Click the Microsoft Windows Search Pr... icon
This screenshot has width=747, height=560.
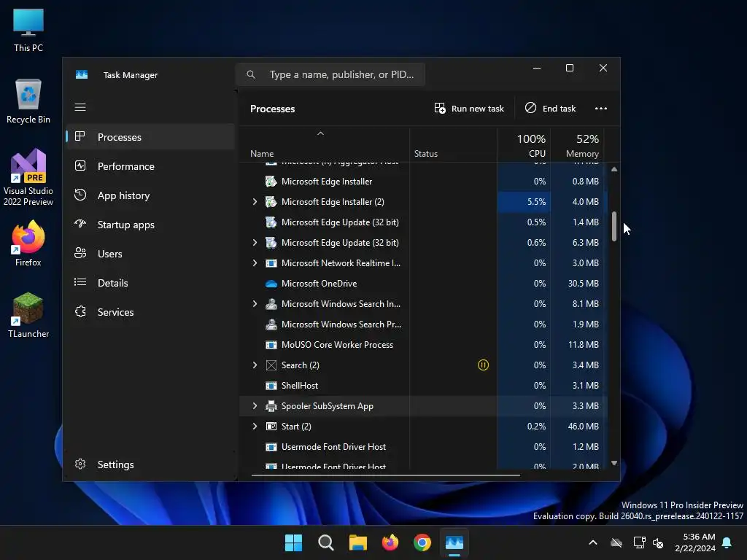click(271, 324)
